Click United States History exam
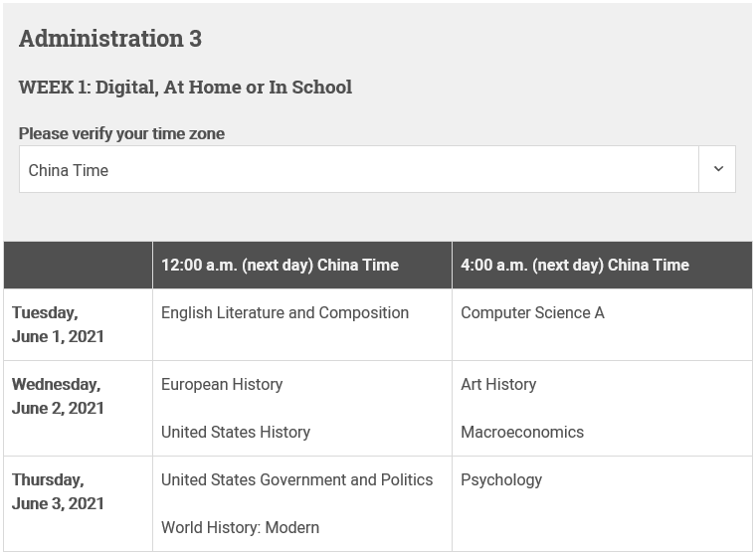 [236, 432]
